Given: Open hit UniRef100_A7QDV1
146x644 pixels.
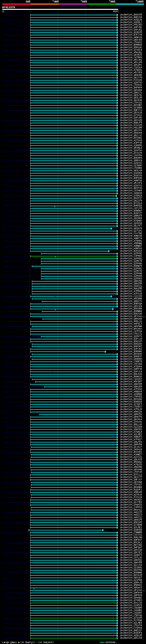Looking at the screenshot, I should tap(131, 70).
